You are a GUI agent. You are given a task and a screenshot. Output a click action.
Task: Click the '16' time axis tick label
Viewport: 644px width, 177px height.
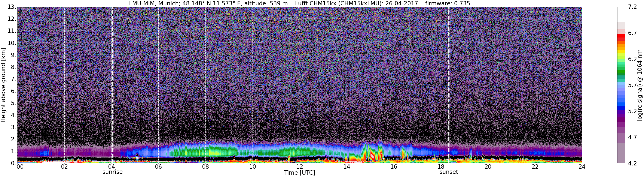tap(394, 167)
